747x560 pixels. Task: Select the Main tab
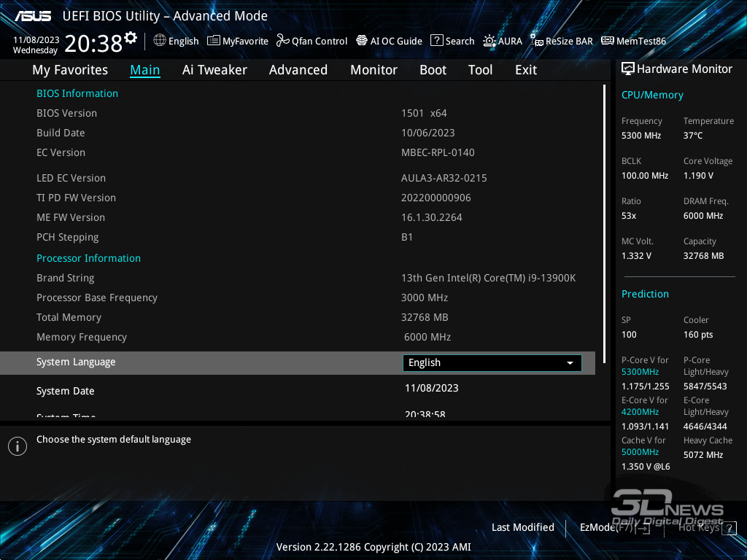point(145,70)
